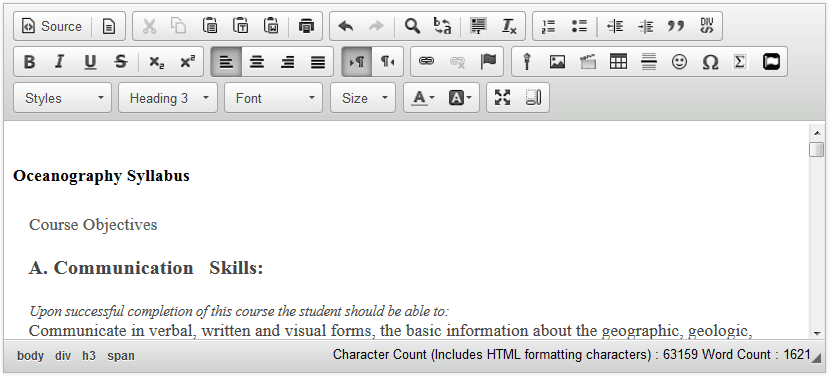
Task: Click the anchor flag icon
Action: pos(488,62)
